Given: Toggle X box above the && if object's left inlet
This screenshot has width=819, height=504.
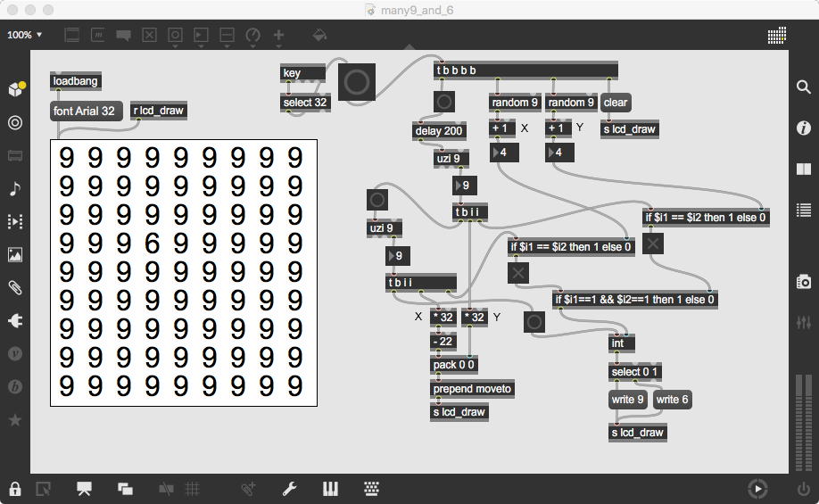Looking at the screenshot, I should (x=518, y=273).
